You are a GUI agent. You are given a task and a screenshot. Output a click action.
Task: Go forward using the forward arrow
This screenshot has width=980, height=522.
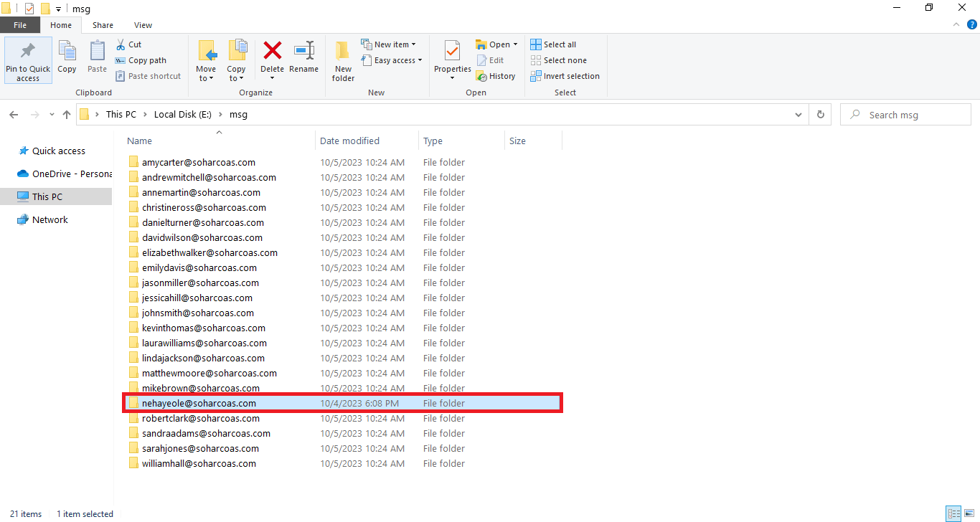(34, 115)
